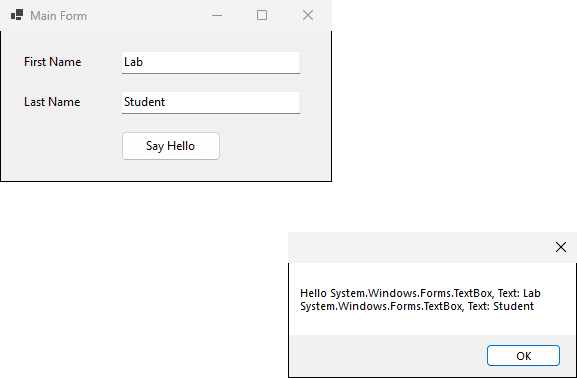Focus the First Name text box
577x378 pixels.
[x=211, y=63]
